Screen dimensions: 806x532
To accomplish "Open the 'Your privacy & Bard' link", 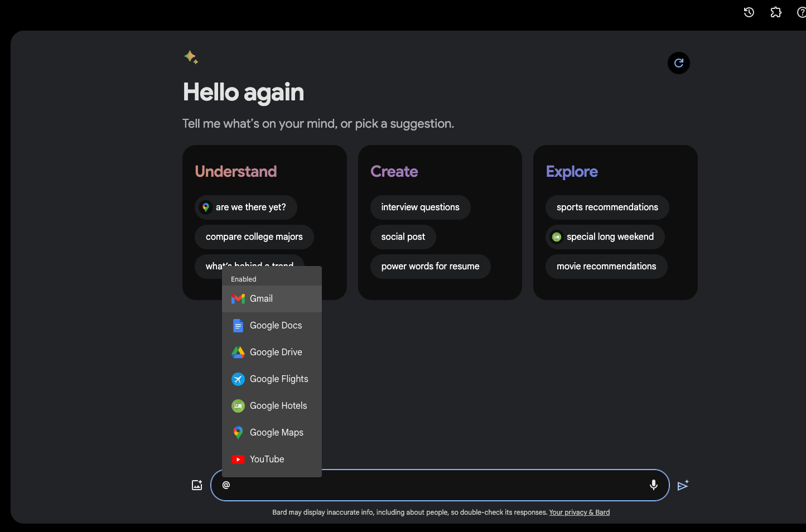I will pos(580,512).
